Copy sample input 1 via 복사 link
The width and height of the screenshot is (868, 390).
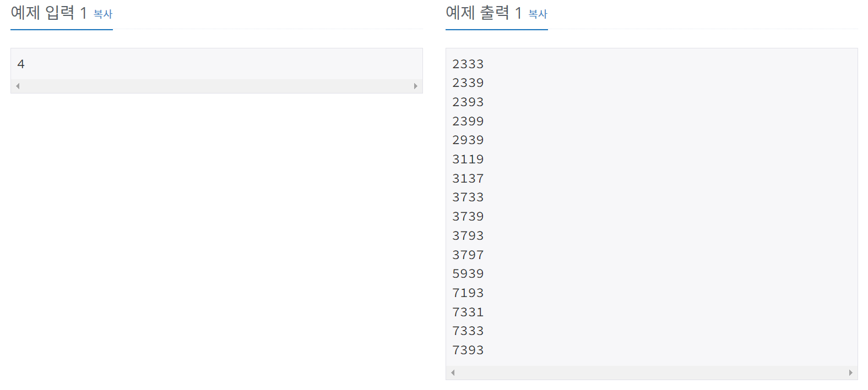(x=103, y=14)
